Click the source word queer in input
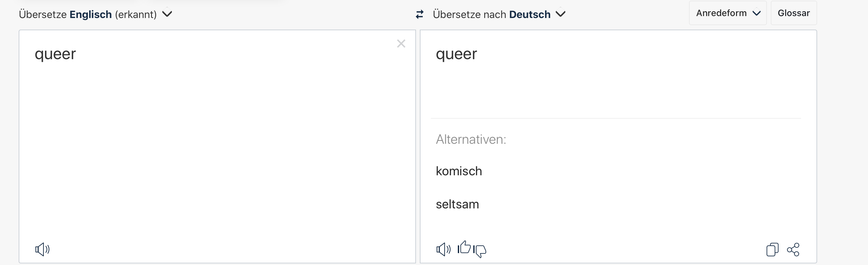The width and height of the screenshot is (868, 265). (55, 54)
